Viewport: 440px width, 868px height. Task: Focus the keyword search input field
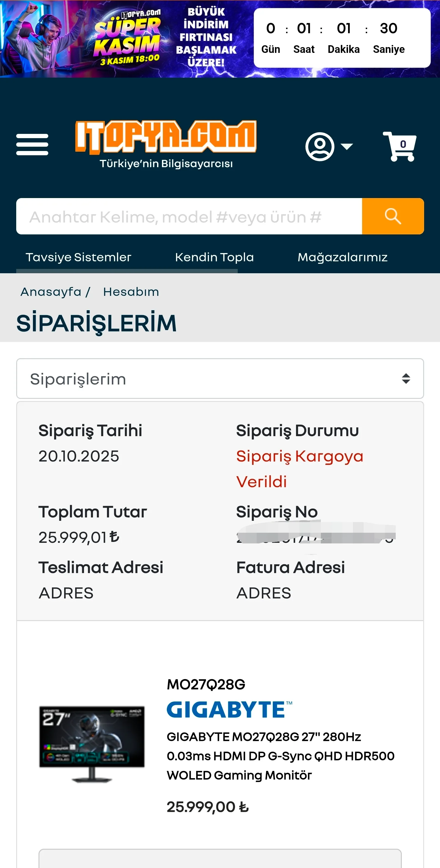click(x=189, y=216)
